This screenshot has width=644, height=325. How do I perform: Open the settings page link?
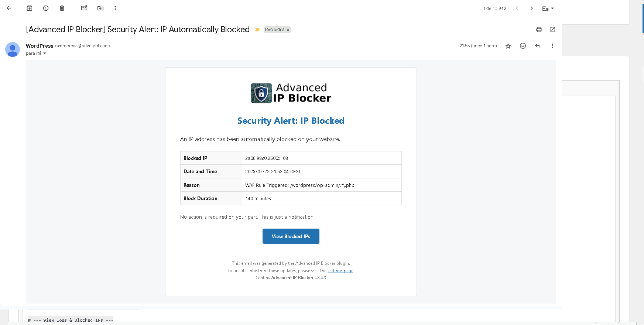coord(340,271)
